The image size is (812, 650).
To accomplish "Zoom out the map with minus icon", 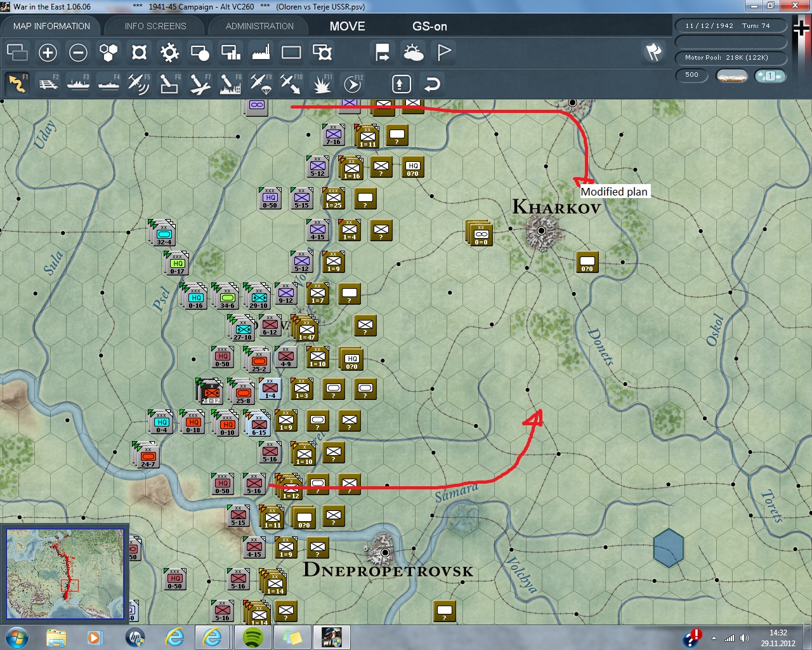I will pyautogui.click(x=78, y=53).
